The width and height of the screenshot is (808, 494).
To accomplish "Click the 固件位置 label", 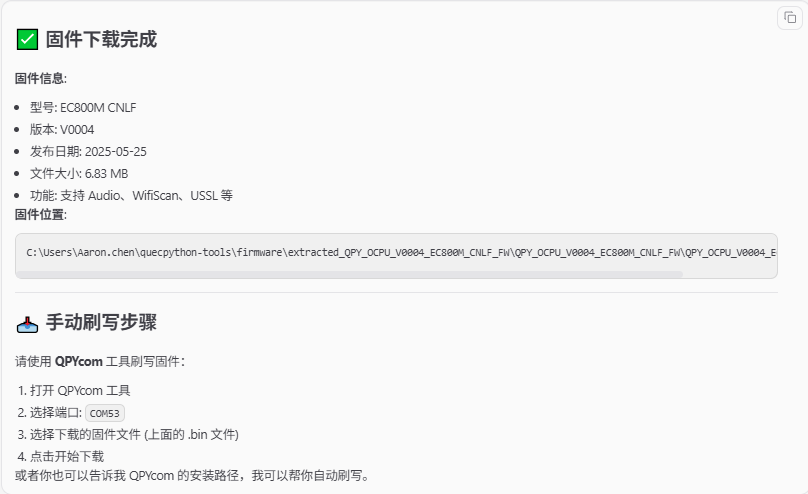I will 41,214.
